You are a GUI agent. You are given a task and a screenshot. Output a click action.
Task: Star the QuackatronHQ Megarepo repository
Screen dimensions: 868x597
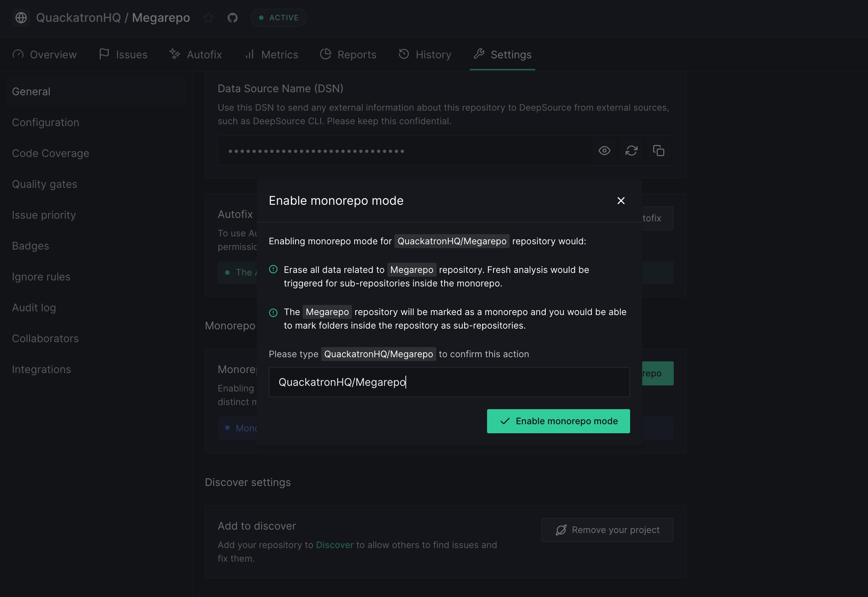pos(209,18)
